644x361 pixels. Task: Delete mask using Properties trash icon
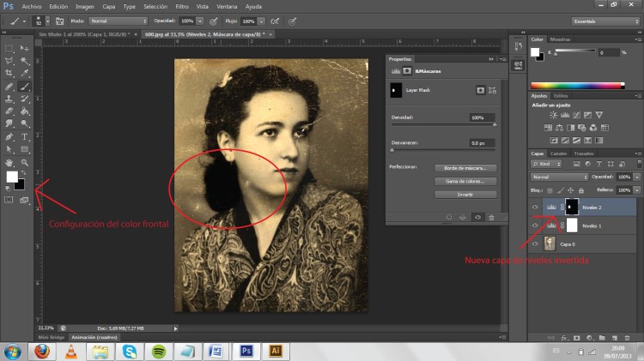tap(490, 218)
